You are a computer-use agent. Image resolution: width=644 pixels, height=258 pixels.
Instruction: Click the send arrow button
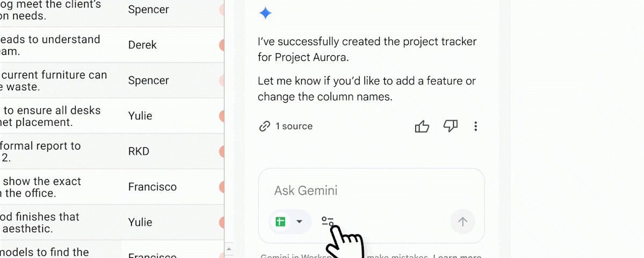463,221
